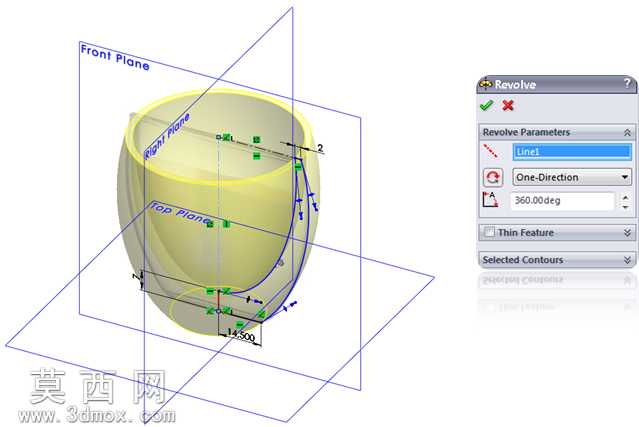The width and height of the screenshot is (639, 427).
Task: Click the angle icon beside 360.00deg
Action: [490, 200]
